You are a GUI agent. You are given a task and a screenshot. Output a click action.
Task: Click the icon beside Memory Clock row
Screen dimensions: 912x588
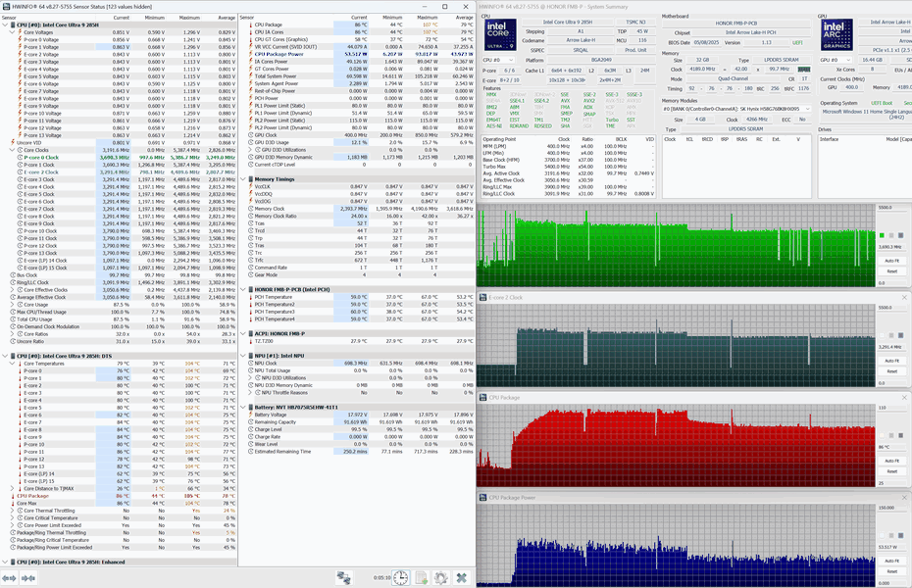click(251, 209)
